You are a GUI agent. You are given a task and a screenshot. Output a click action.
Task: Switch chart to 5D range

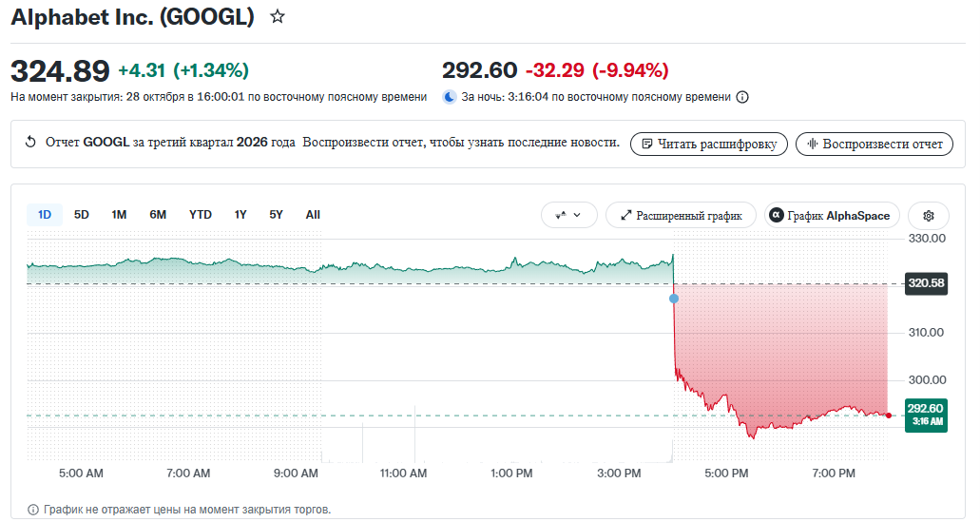81,215
